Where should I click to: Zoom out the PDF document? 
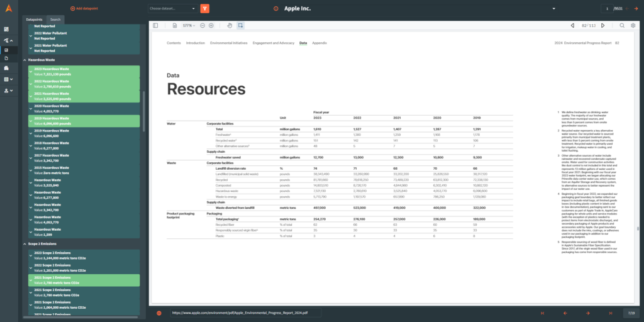(x=203, y=25)
